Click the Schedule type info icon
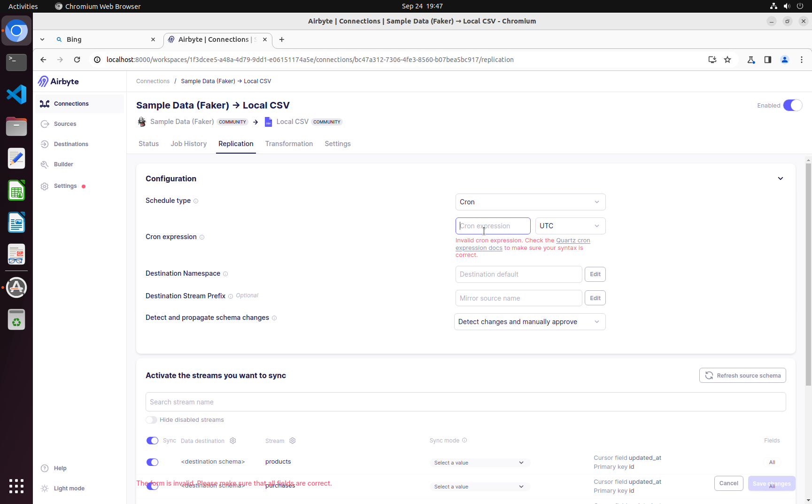This screenshot has height=504, width=812. tap(196, 201)
